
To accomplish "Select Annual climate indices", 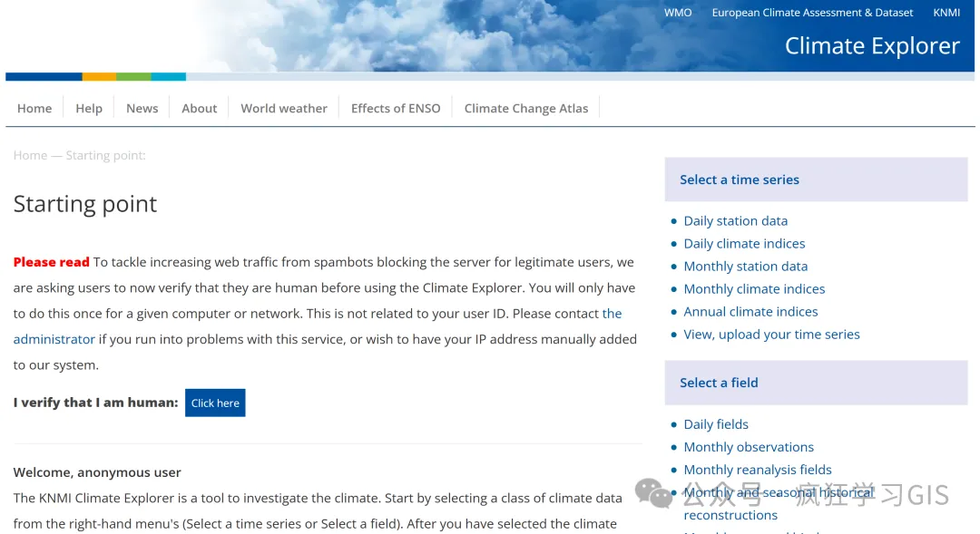I will click(x=750, y=311).
